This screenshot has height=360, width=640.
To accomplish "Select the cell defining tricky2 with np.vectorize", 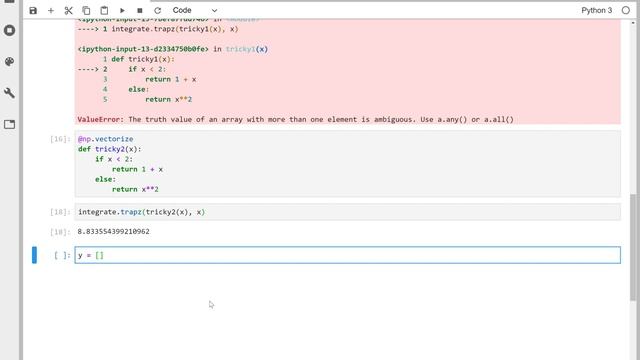I will (347, 164).
